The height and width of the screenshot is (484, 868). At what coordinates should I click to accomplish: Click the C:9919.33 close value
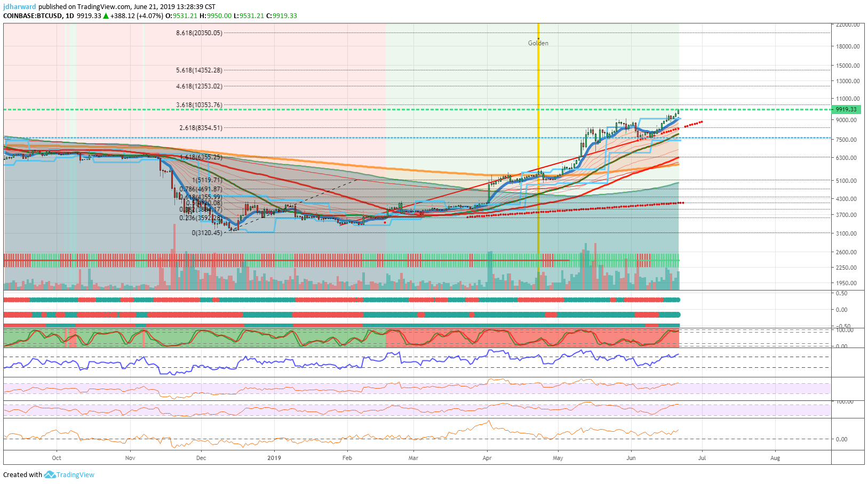[x=282, y=16]
